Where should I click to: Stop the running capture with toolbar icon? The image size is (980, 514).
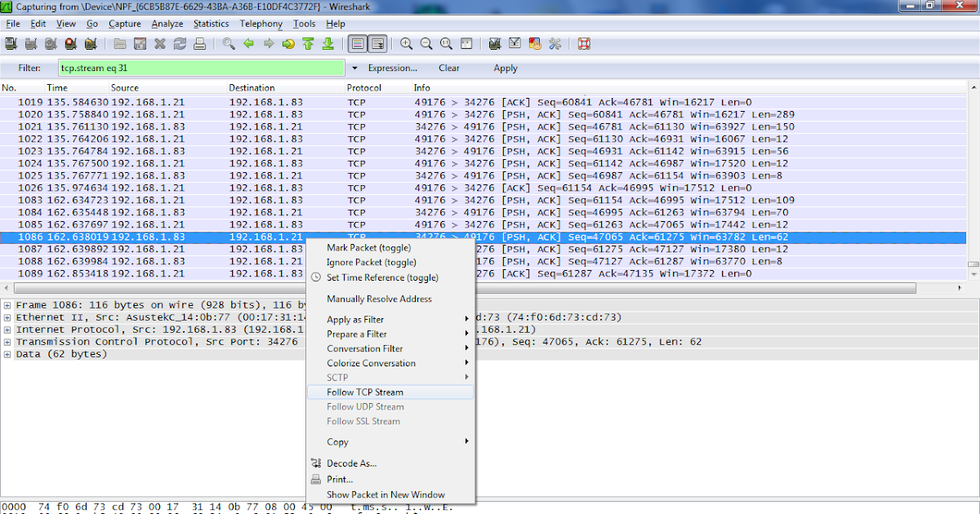coord(70,44)
